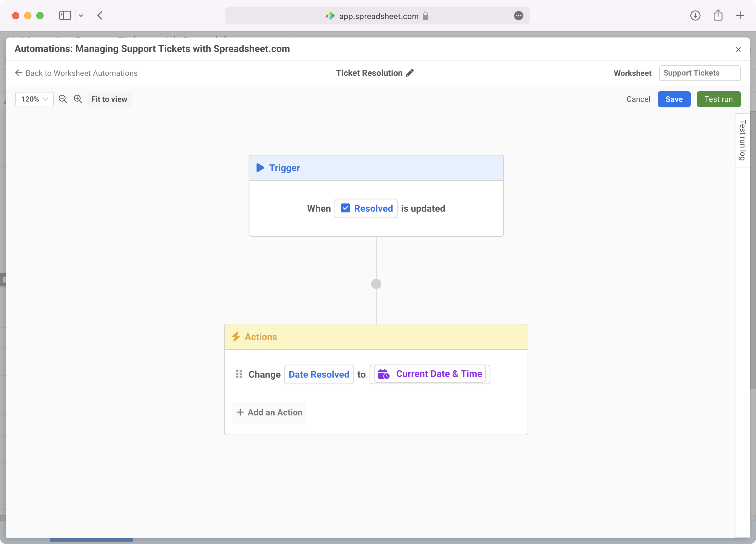The width and height of the screenshot is (756, 544).
Task: Expand the sidebar chevron menu in Safari
Action: coord(81,16)
